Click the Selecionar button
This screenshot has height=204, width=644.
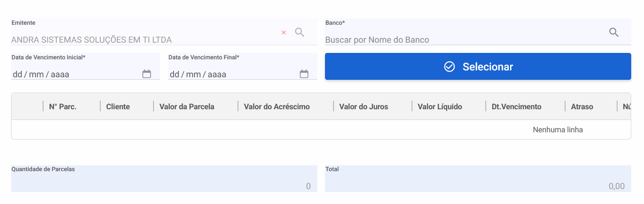click(478, 67)
